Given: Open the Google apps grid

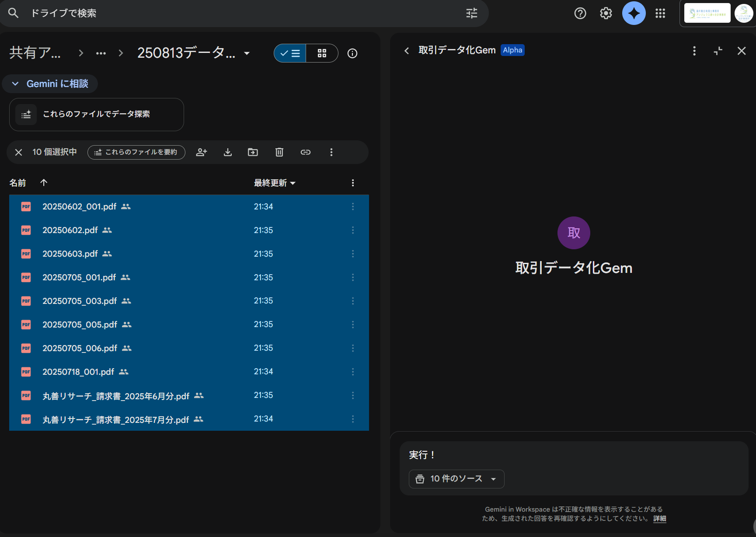Looking at the screenshot, I should pos(660,13).
